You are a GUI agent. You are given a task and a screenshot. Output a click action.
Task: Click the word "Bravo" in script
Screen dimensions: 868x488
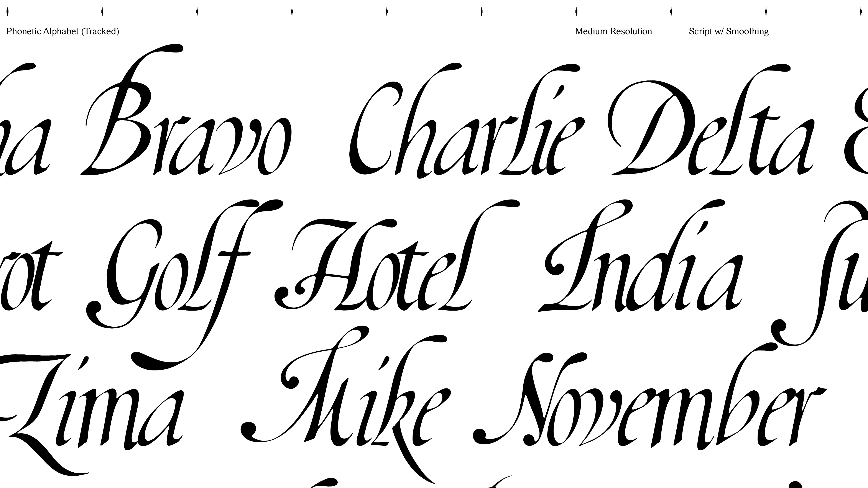[x=186, y=110]
